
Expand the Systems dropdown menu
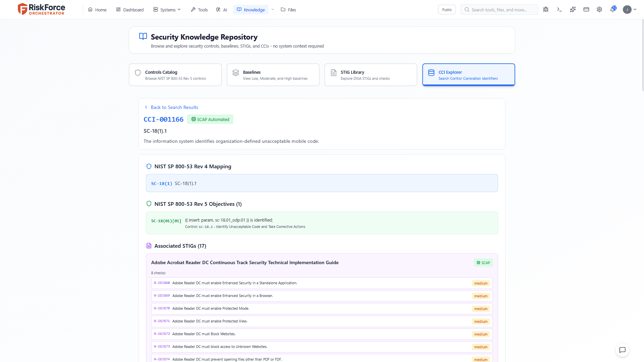167,10
